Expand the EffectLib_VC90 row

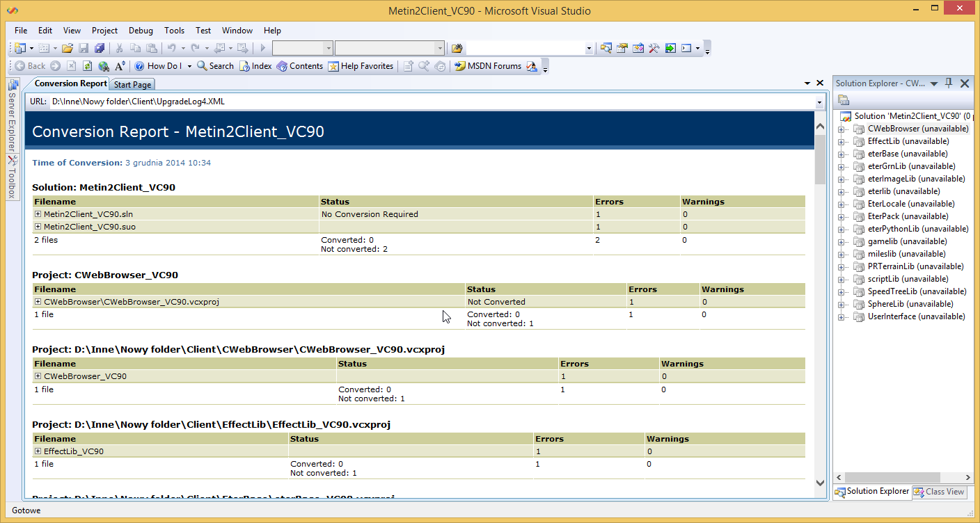coord(38,451)
